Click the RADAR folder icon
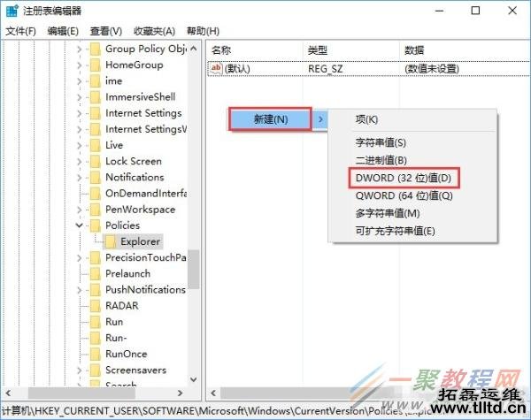531x420 pixels. (96, 306)
